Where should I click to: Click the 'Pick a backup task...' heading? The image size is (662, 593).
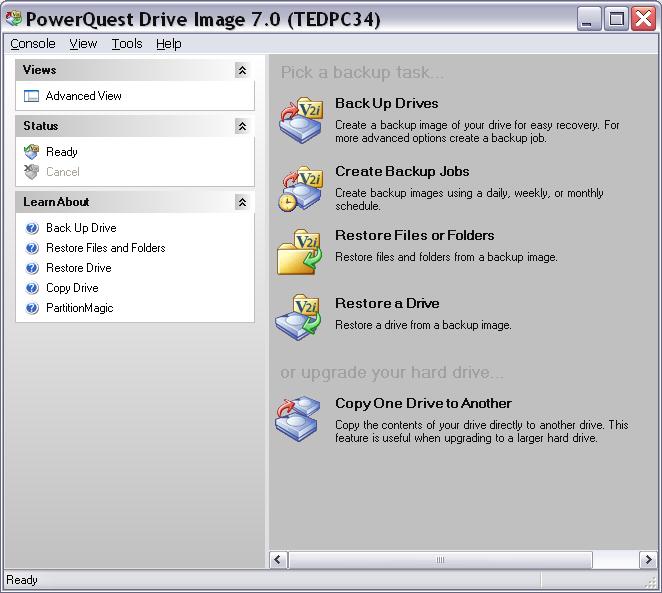coord(362,73)
